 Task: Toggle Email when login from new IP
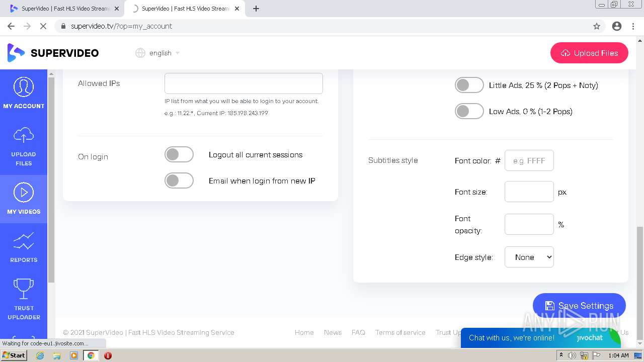(x=179, y=180)
